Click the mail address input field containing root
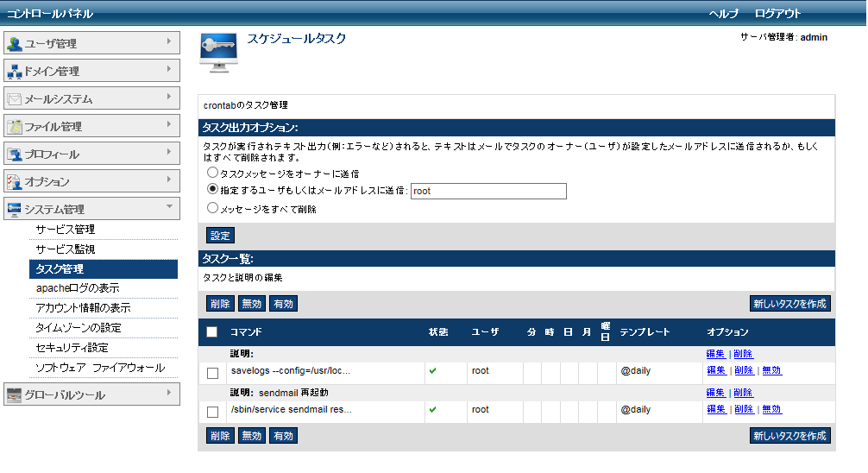868x473 pixels. pyautogui.click(x=488, y=192)
